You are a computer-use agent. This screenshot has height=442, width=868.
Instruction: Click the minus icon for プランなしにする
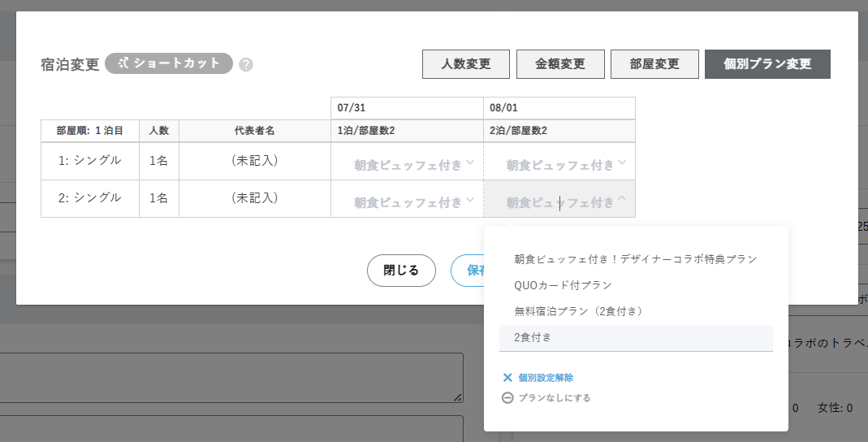507,398
